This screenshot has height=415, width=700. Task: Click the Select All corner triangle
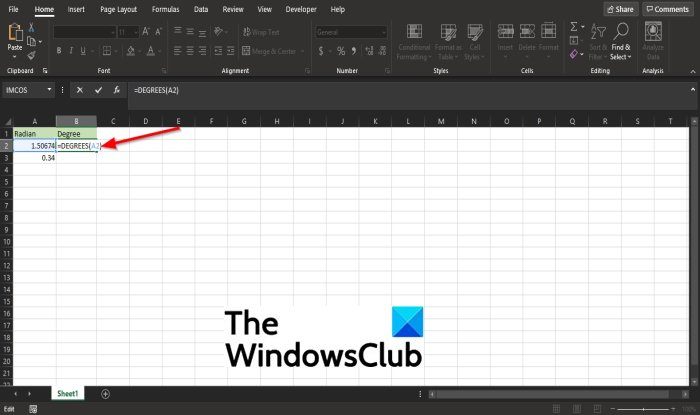(x=7, y=121)
